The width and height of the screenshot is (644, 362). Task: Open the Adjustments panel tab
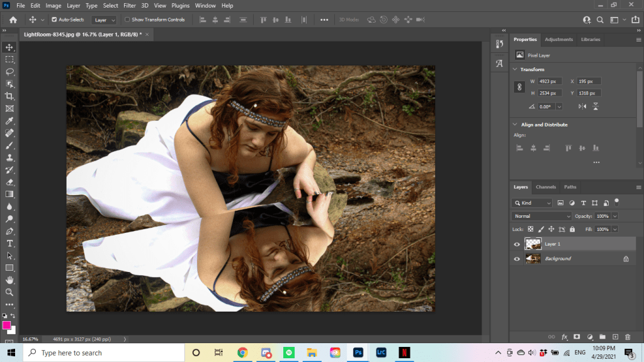[x=558, y=40]
